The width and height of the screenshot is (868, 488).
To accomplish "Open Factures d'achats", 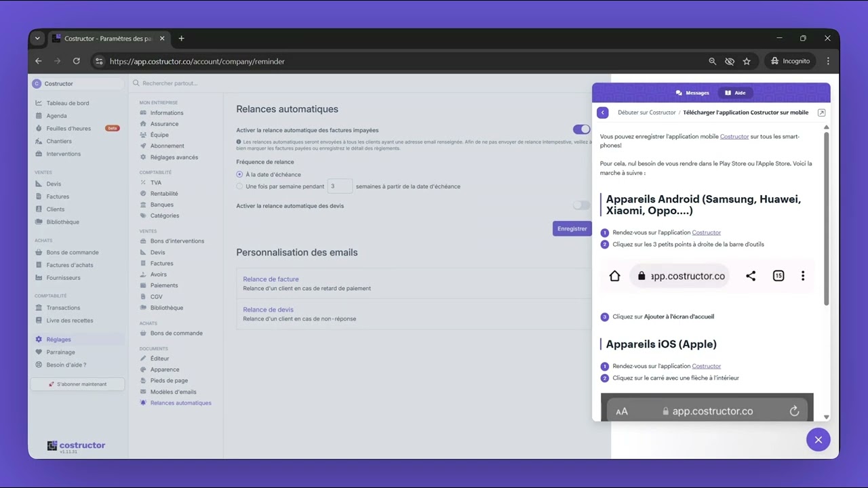I will (x=69, y=265).
